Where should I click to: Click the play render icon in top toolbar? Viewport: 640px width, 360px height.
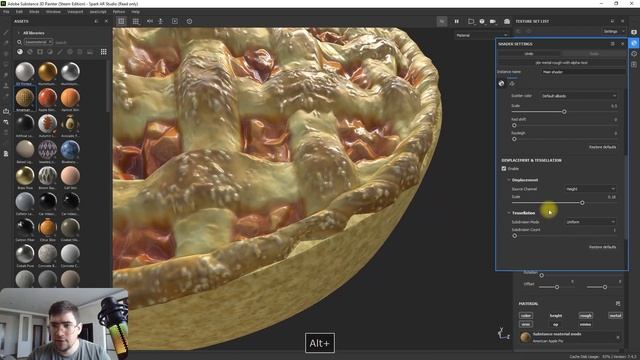click(175, 21)
